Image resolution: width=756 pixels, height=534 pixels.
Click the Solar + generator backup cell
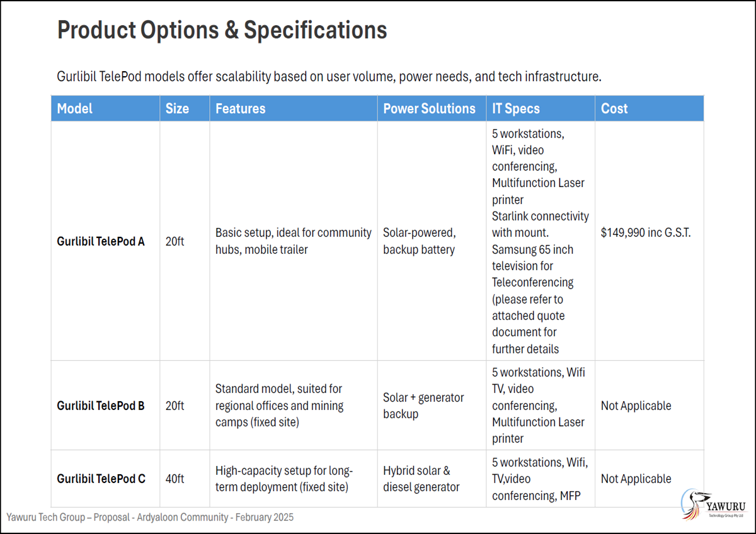[423, 406]
